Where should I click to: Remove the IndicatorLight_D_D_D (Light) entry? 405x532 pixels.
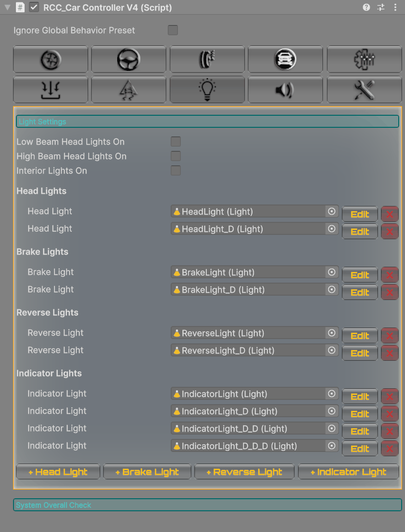390,449
